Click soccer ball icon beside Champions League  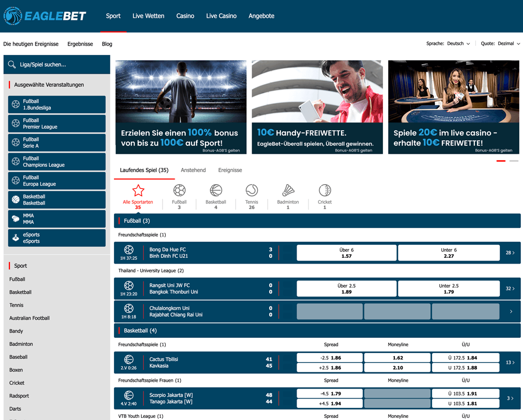16,161
